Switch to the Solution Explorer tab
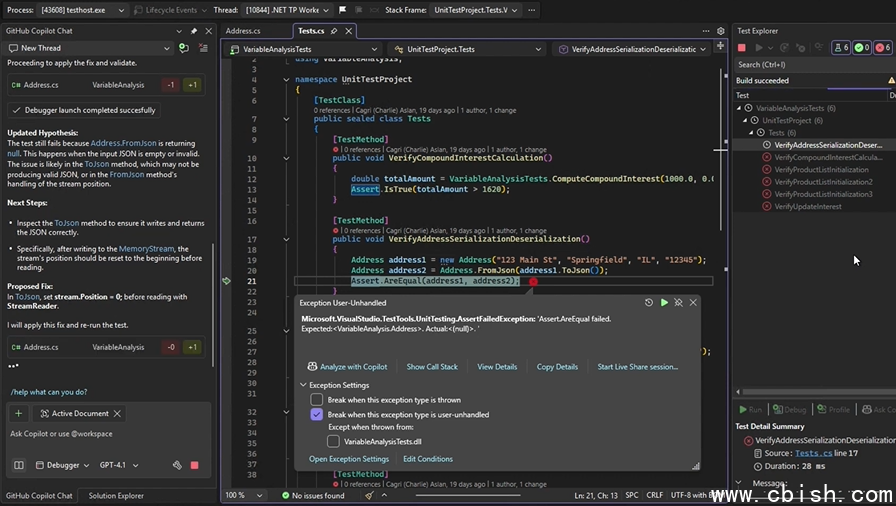The width and height of the screenshot is (896, 506). point(115,496)
